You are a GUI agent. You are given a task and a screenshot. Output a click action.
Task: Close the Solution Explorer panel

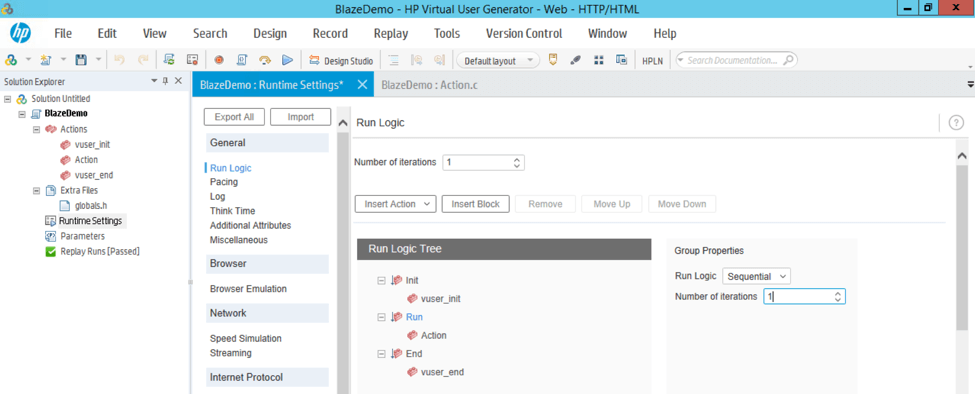(x=178, y=81)
